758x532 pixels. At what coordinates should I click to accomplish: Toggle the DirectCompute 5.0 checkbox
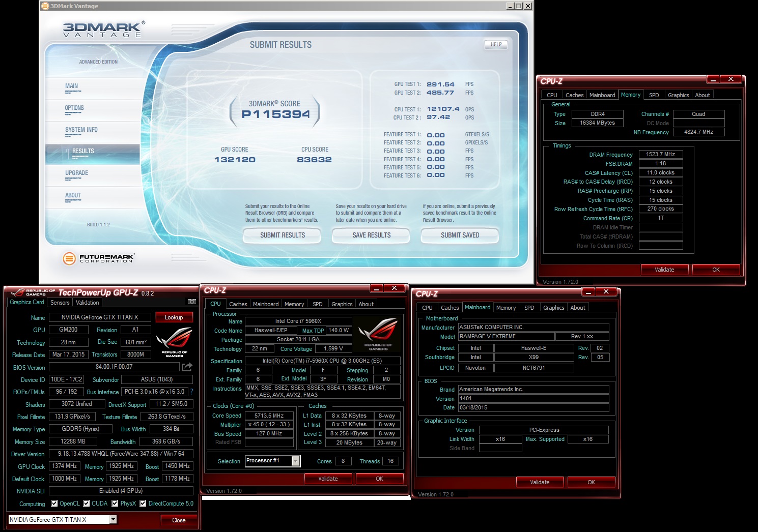click(143, 504)
